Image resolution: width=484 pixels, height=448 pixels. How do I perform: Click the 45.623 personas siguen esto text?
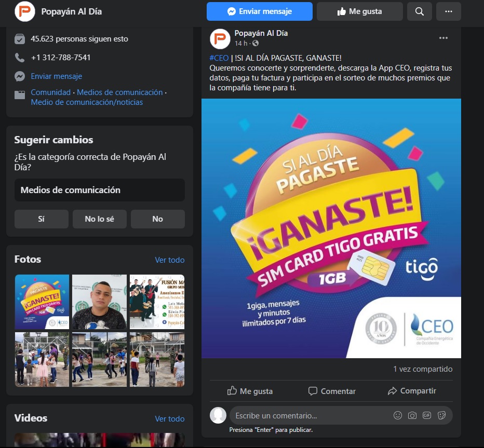[x=79, y=39]
